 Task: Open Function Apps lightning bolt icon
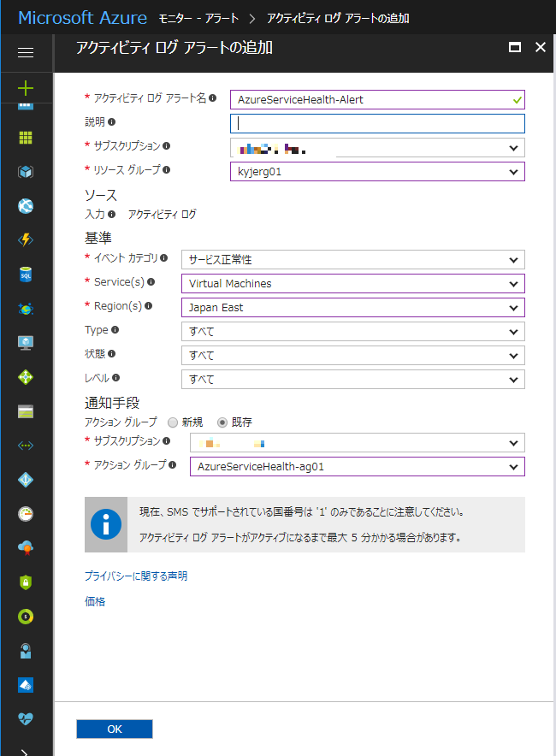[26, 239]
